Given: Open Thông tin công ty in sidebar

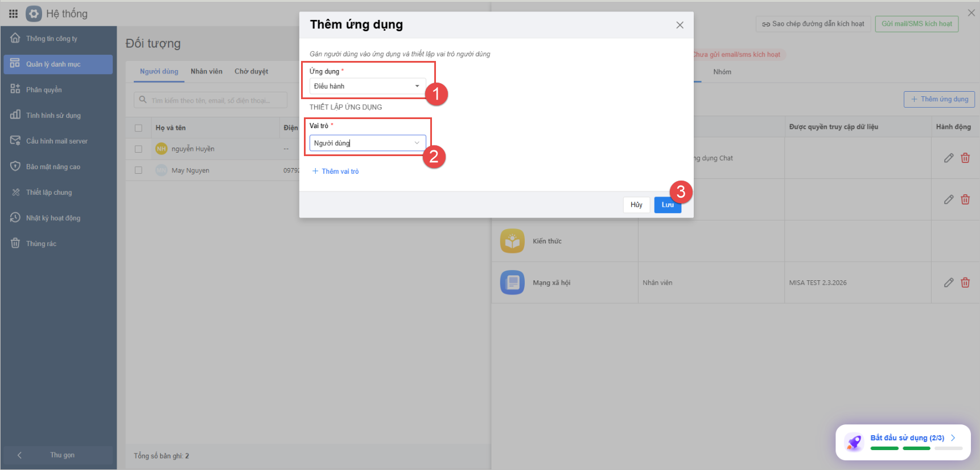Looking at the screenshot, I should pos(58,39).
